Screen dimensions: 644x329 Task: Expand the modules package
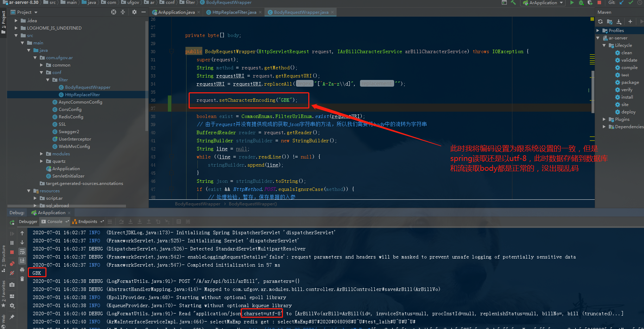click(x=41, y=154)
